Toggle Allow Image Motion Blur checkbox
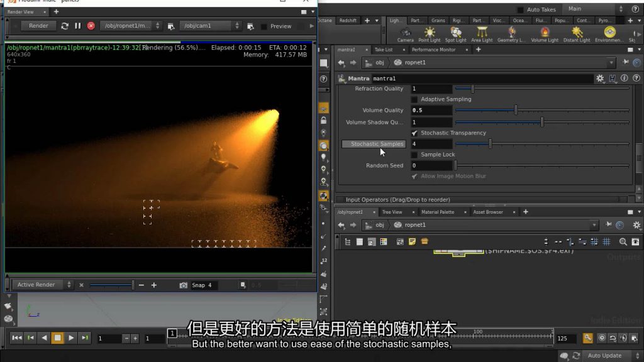This screenshot has height=362, width=644. click(x=414, y=176)
